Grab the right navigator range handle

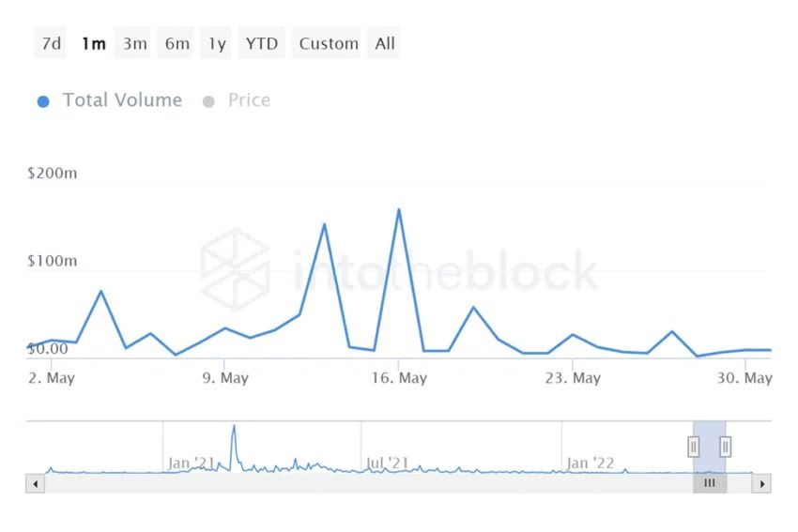point(726,447)
